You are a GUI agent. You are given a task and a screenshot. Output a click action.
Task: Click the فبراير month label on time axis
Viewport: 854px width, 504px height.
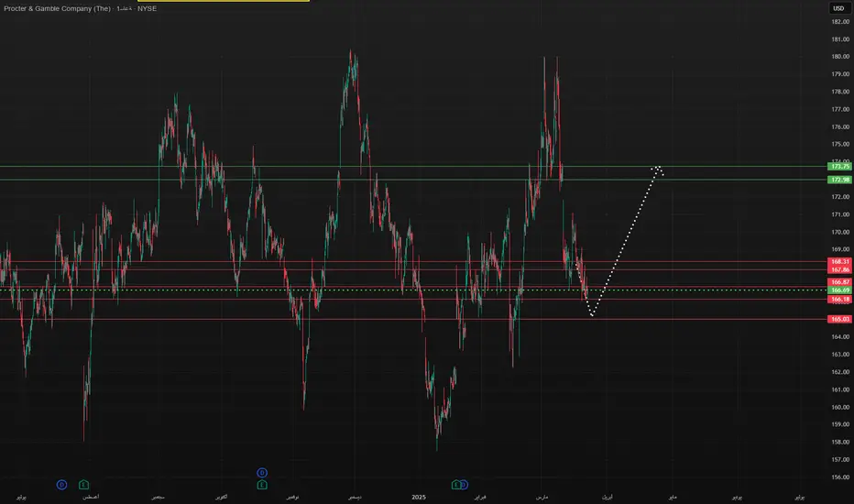point(480,497)
